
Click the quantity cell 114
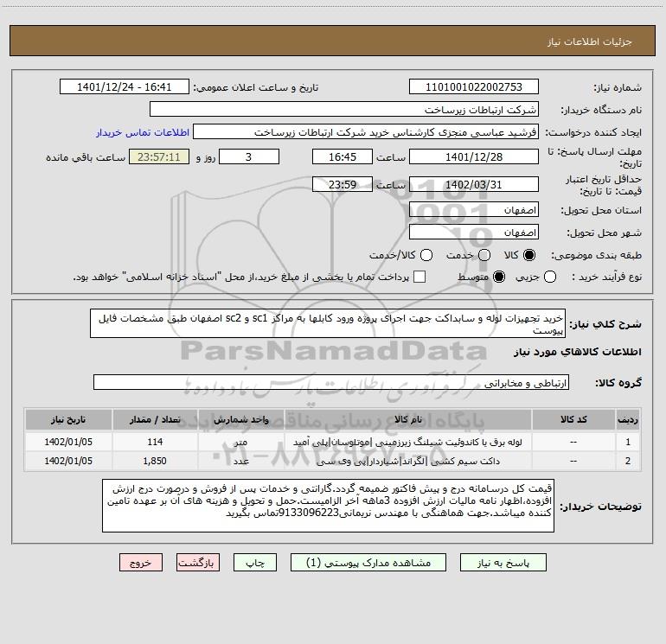155,442
